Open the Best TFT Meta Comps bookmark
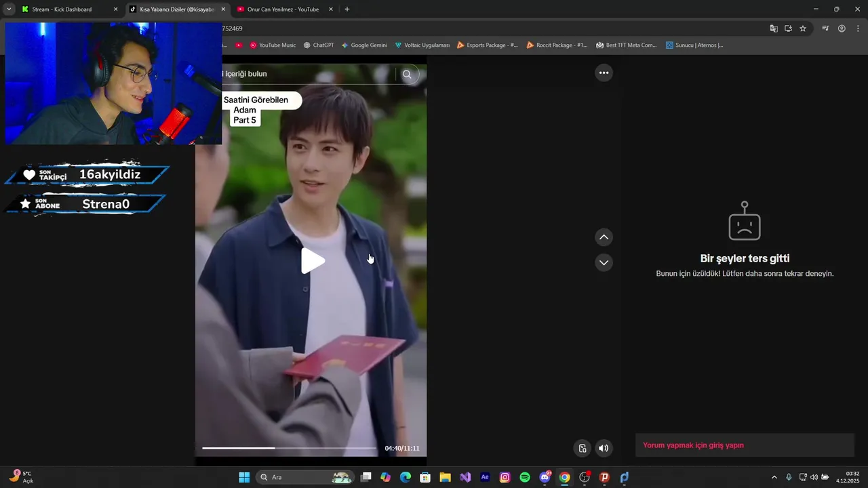This screenshot has width=868, height=488. tap(627, 45)
